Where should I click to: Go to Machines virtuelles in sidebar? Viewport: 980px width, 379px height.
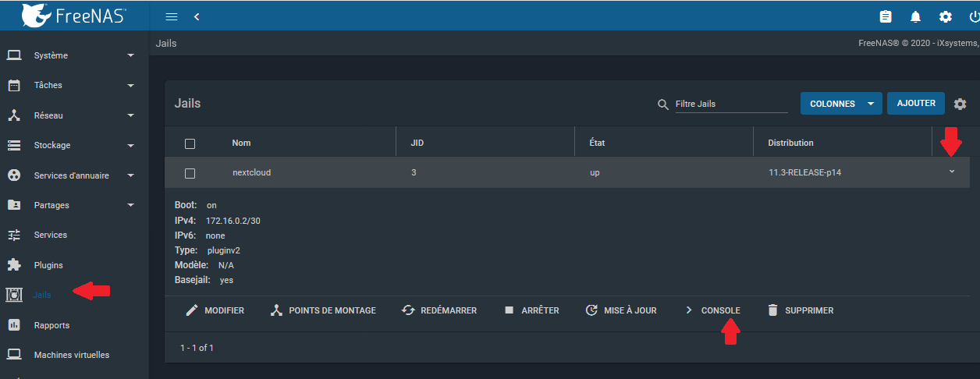[71, 355]
